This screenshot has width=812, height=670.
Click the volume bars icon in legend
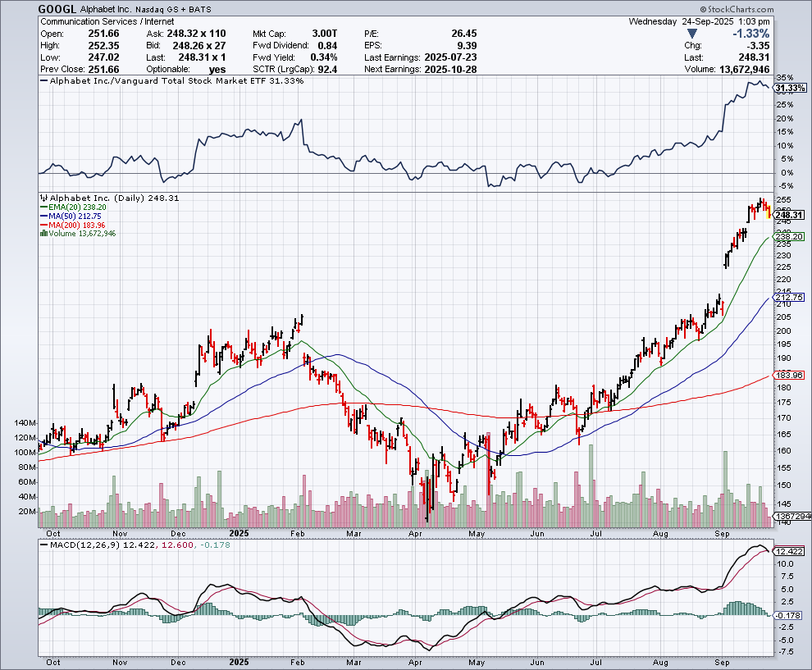[43, 234]
